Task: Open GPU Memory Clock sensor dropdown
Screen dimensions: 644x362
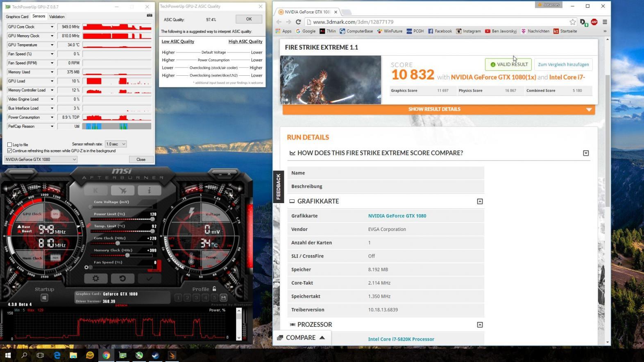Action: point(52,36)
